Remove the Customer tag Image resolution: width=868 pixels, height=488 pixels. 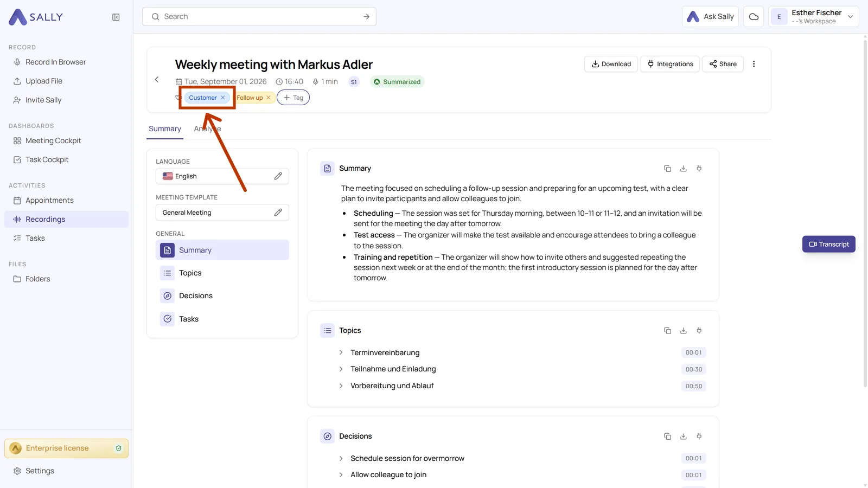pyautogui.click(x=222, y=98)
